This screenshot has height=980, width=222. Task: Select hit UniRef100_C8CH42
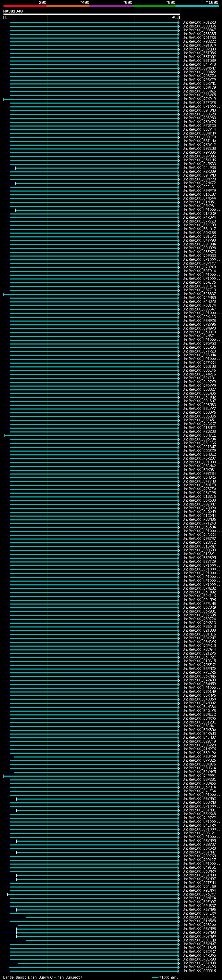[x=199, y=466]
